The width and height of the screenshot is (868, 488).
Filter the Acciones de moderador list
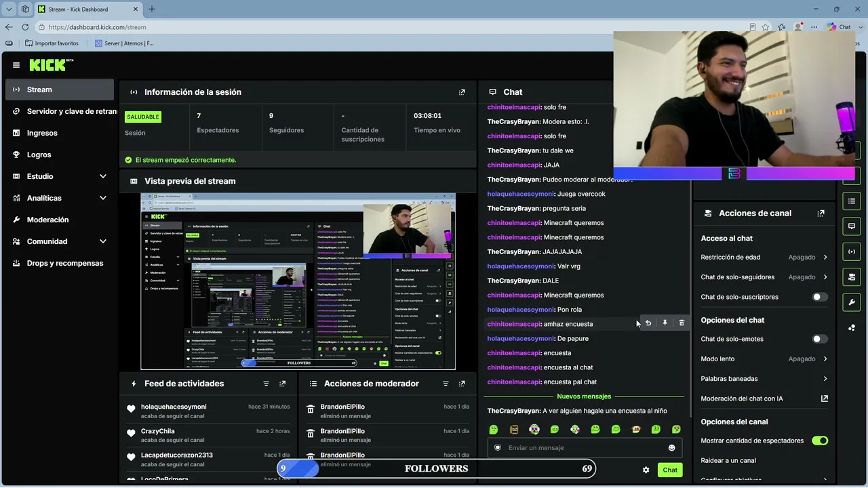click(446, 384)
